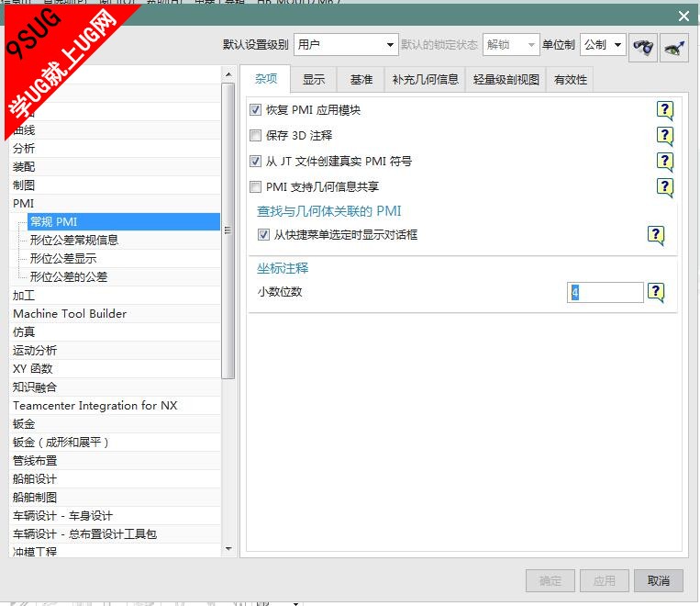Click the 小数位数 input field
Viewport: 700px width, 606px height.
[605, 292]
